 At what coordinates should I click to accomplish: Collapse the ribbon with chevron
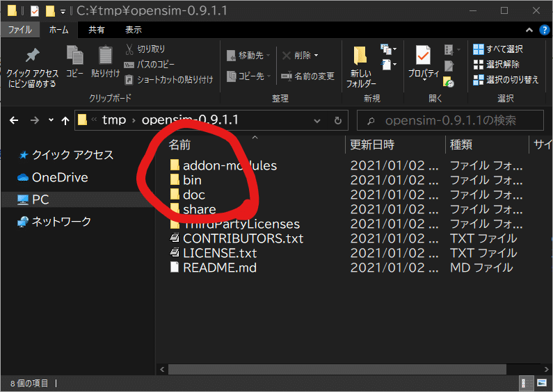pyautogui.click(x=529, y=31)
